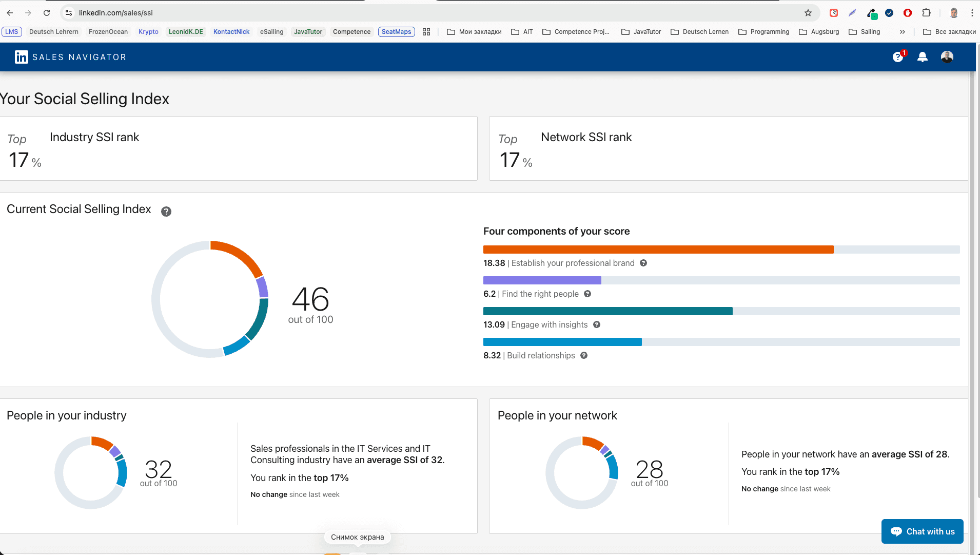
Task: Bookmark this page with the star icon
Action: click(808, 13)
